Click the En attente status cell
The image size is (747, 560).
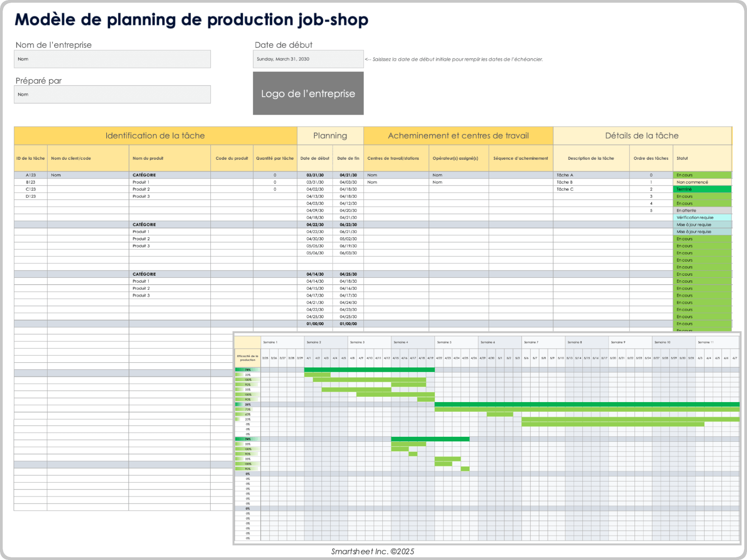[x=702, y=210]
